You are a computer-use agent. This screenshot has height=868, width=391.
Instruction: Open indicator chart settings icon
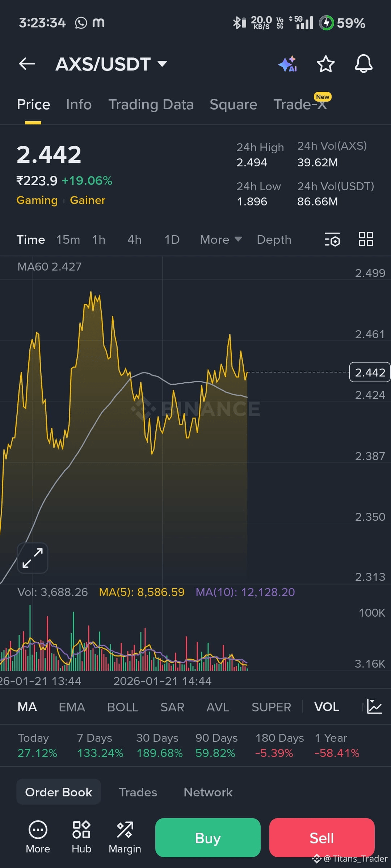click(x=374, y=706)
